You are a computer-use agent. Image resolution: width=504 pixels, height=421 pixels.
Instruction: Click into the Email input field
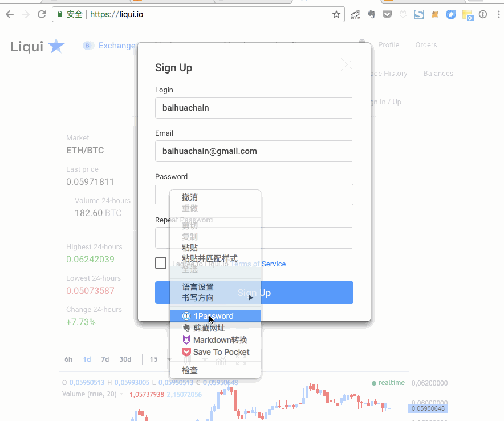pos(254,151)
